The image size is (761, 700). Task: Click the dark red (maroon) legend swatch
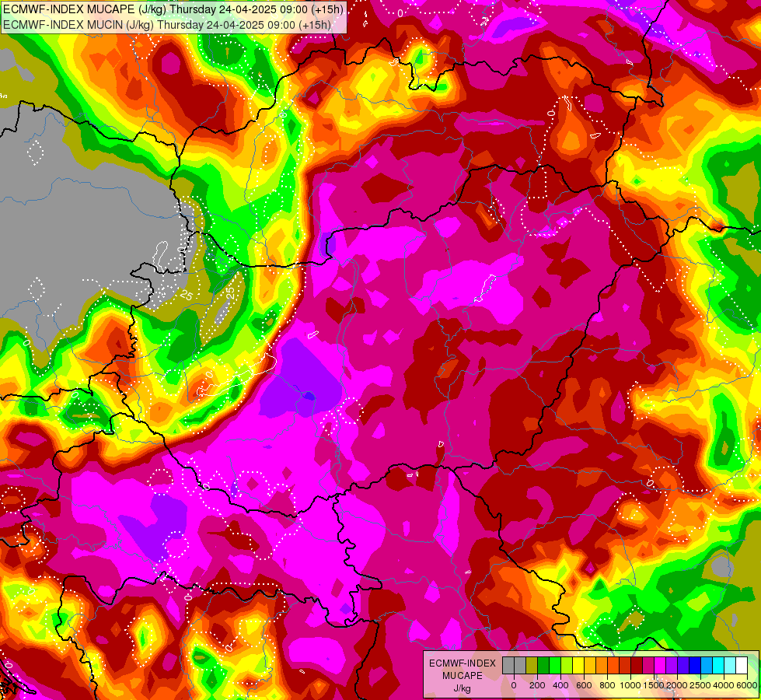tap(637, 665)
